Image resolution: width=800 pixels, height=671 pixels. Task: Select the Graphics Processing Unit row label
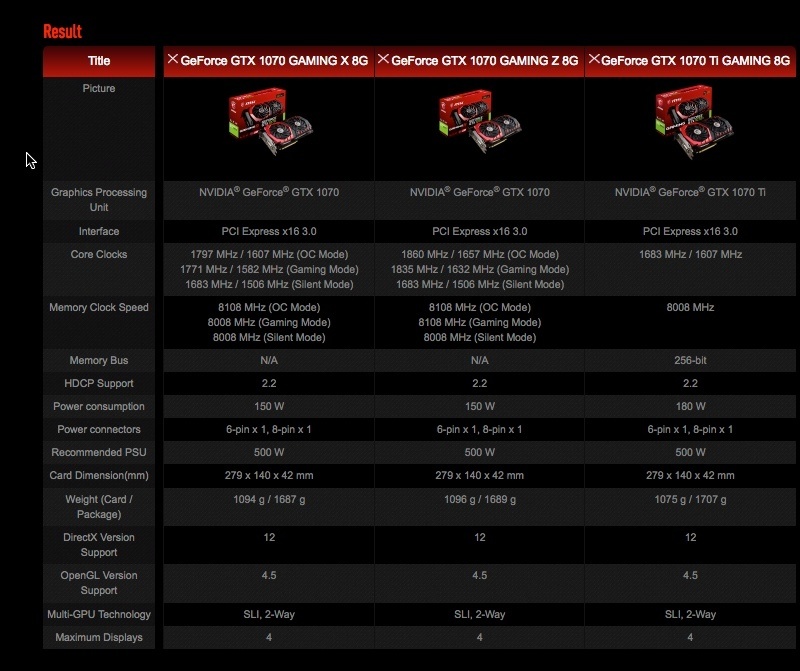(99, 200)
